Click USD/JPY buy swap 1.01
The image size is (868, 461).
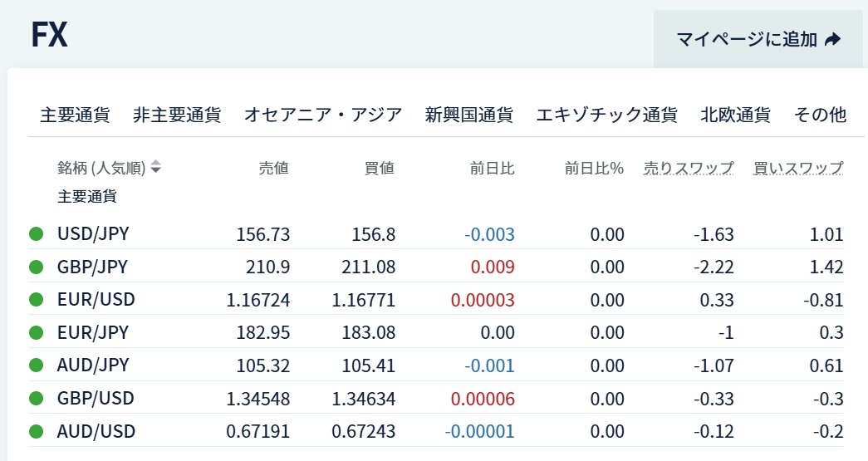(x=826, y=234)
